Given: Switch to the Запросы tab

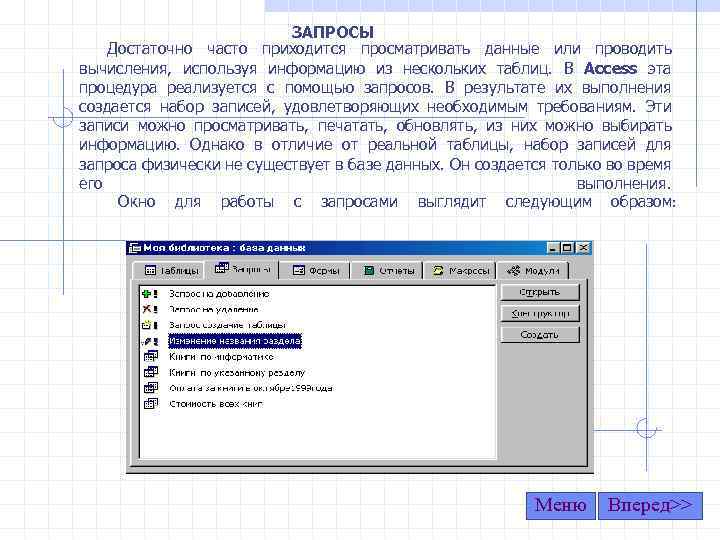Looking at the screenshot, I should click(242, 269).
